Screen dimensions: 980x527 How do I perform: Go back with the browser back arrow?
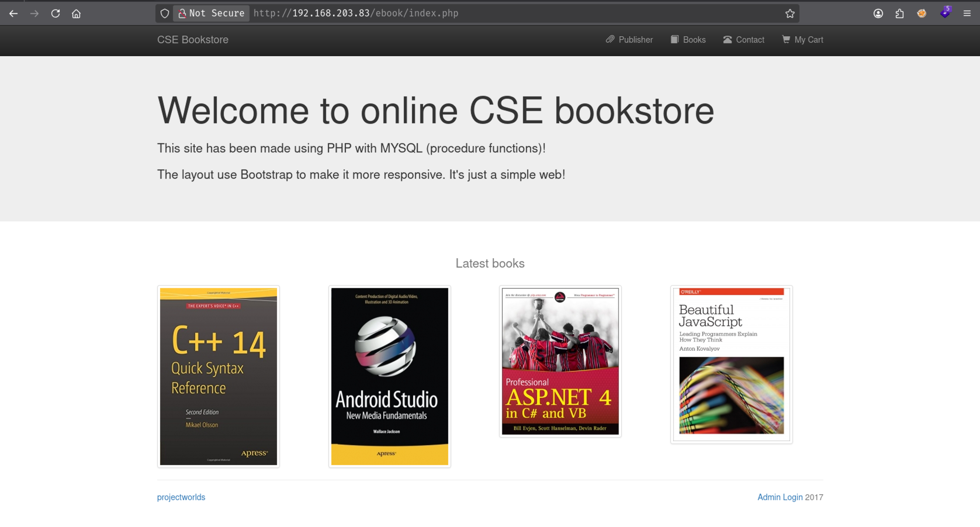(13, 14)
